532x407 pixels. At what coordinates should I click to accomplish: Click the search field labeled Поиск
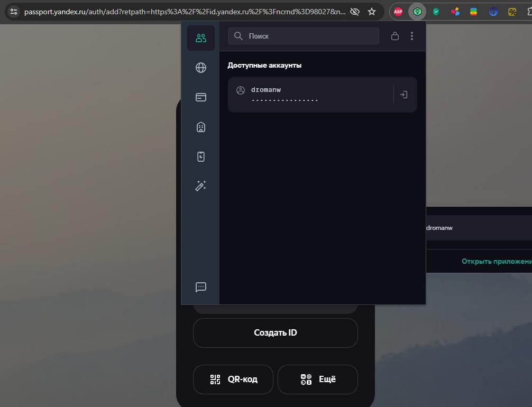click(x=304, y=36)
